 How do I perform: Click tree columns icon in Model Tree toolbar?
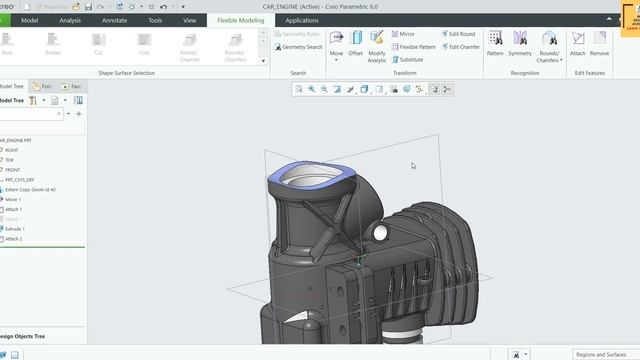[x=78, y=100]
